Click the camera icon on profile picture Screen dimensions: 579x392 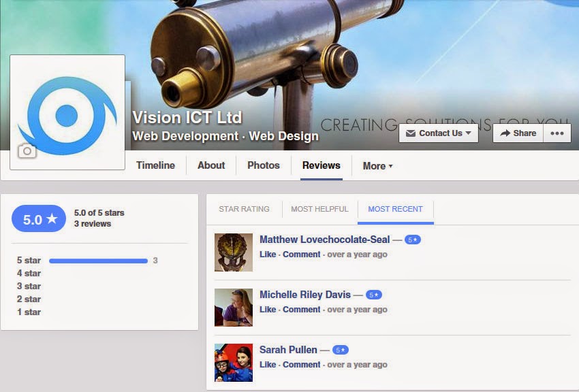27,150
